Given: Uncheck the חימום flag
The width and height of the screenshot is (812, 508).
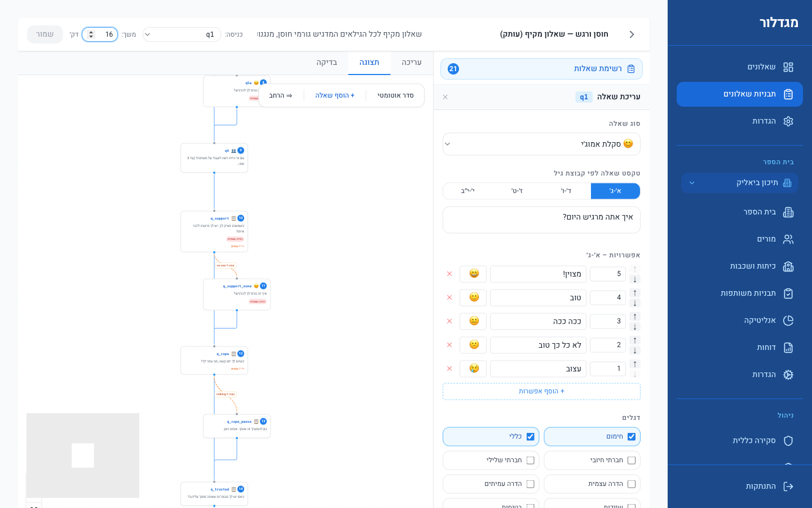Looking at the screenshot, I should [632, 437].
